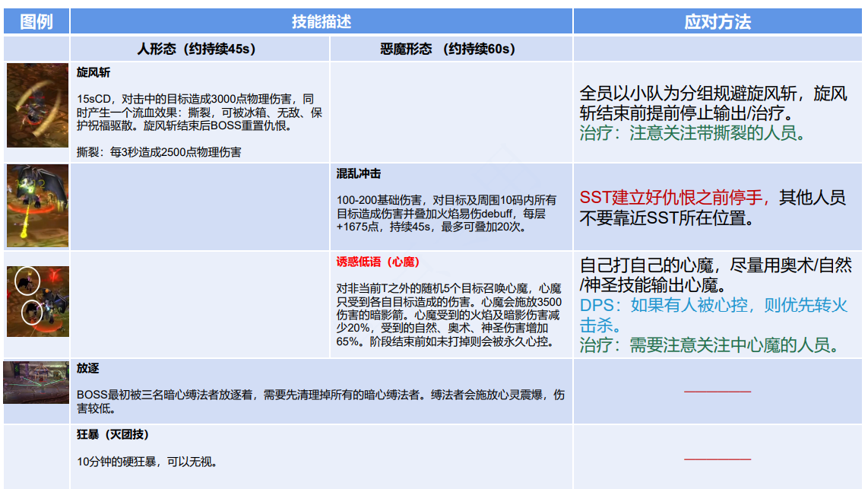This screenshot has height=489, width=868.
Task: Click the 技能描述 column header
Action: tap(321, 22)
